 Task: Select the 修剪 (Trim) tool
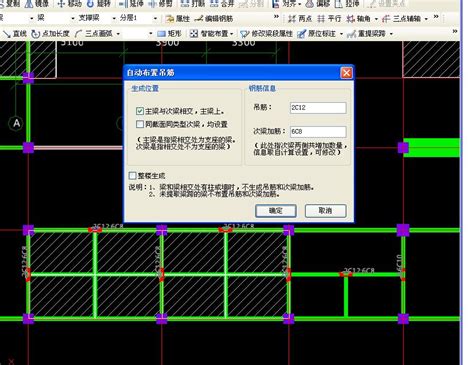point(160,4)
